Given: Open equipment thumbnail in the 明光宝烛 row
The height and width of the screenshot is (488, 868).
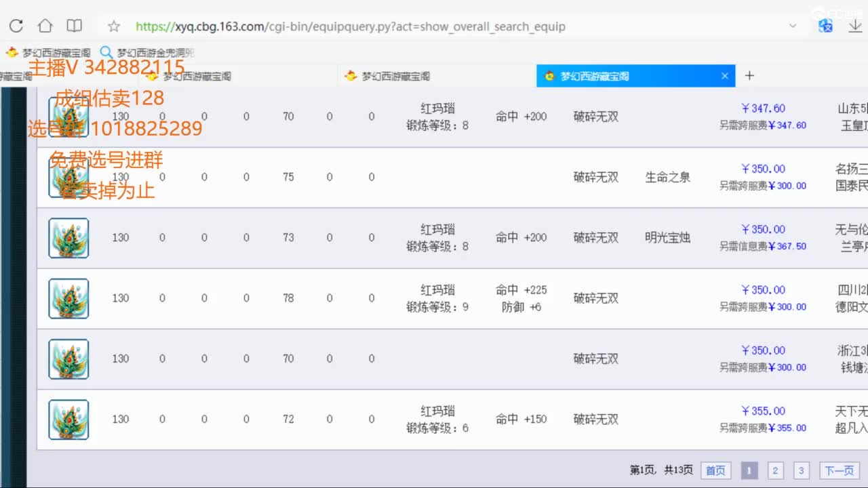Looking at the screenshot, I should click(x=68, y=238).
